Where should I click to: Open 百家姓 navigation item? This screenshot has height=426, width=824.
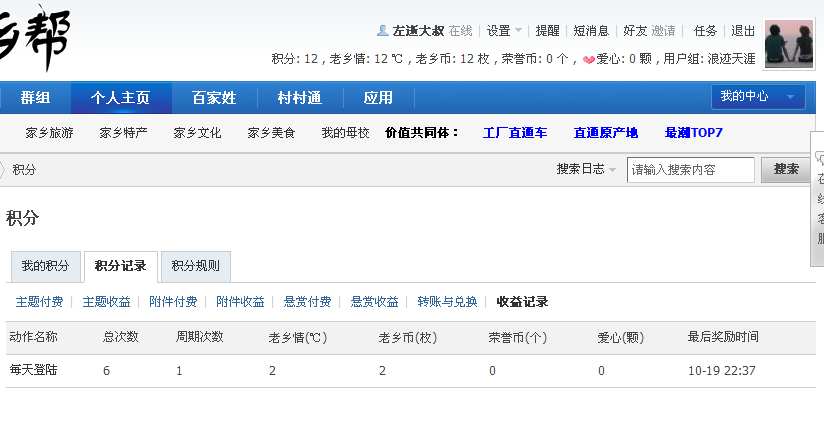tap(214, 98)
